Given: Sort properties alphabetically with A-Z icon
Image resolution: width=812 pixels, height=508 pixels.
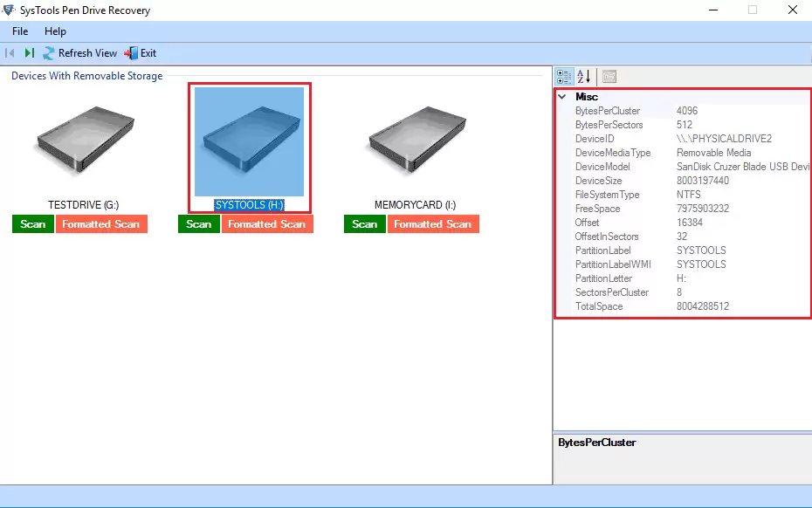Looking at the screenshot, I should 584,77.
